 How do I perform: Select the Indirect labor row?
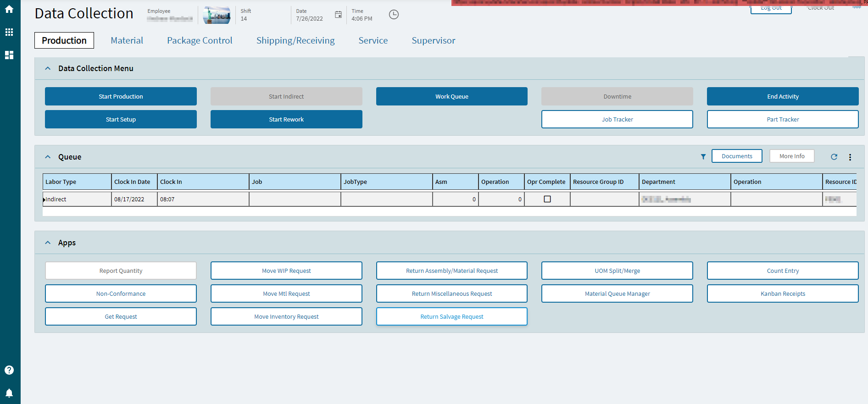pyautogui.click(x=450, y=199)
